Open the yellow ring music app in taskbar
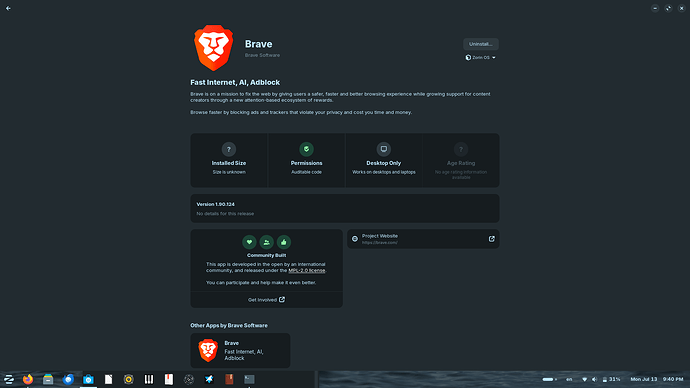 128,379
